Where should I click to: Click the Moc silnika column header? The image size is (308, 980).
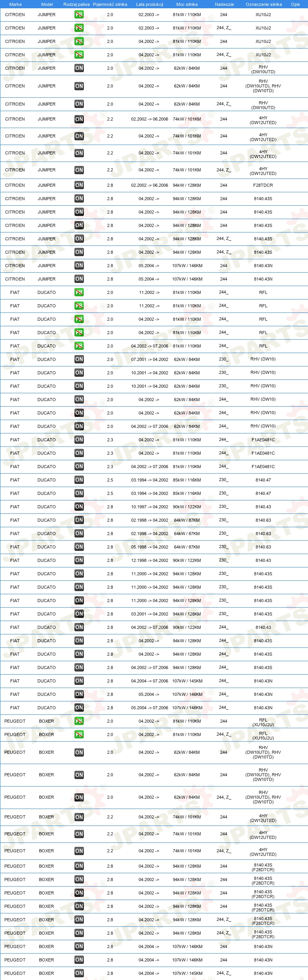187,4
